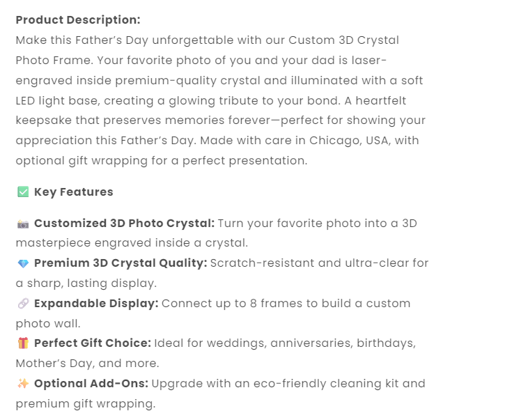Click the camera emoji before Customized 3D Photo Crystal
Image resolution: width=521 pixels, height=420 pixels.
(23, 224)
